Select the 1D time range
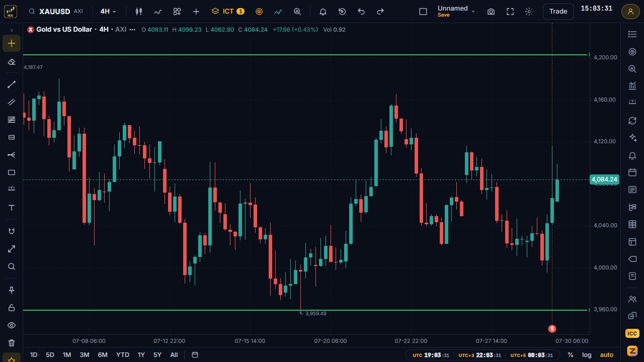644x362 pixels. tap(34, 354)
